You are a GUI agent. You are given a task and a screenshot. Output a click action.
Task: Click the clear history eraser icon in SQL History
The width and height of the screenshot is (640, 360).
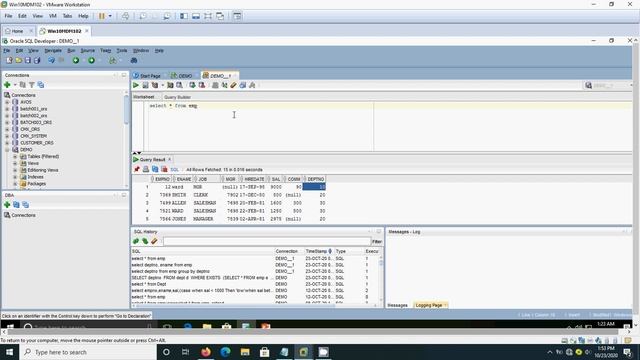pyautogui.click(x=154, y=241)
